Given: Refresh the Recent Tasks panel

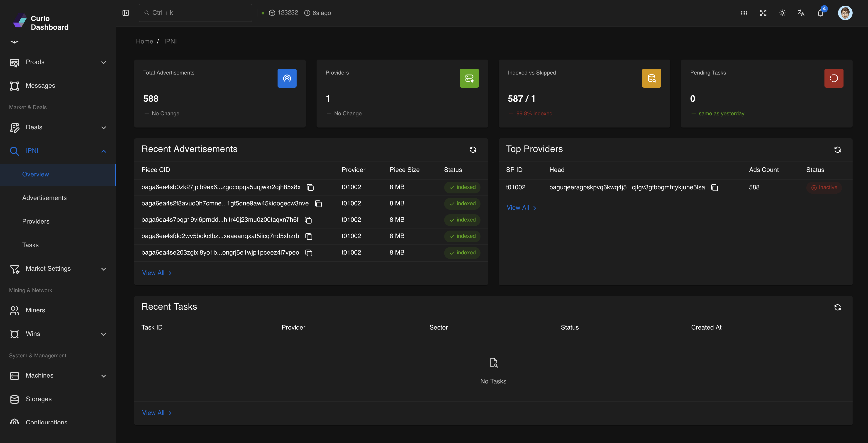Looking at the screenshot, I should [x=837, y=307].
